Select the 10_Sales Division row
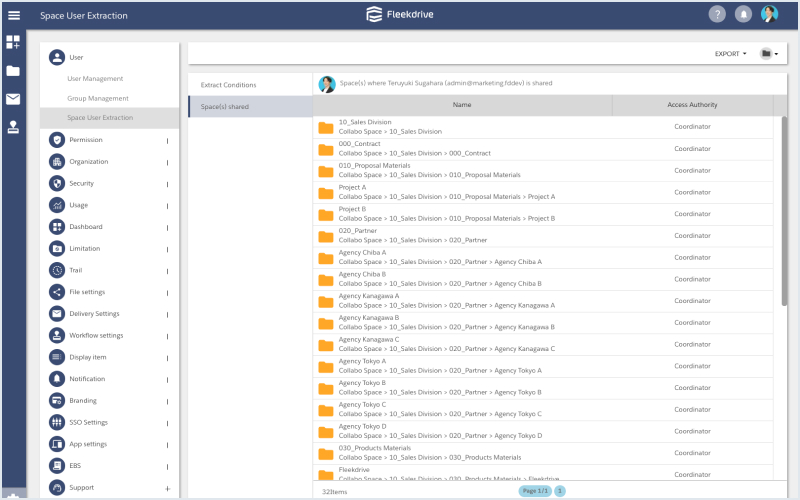The image size is (800, 500). tap(543, 127)
